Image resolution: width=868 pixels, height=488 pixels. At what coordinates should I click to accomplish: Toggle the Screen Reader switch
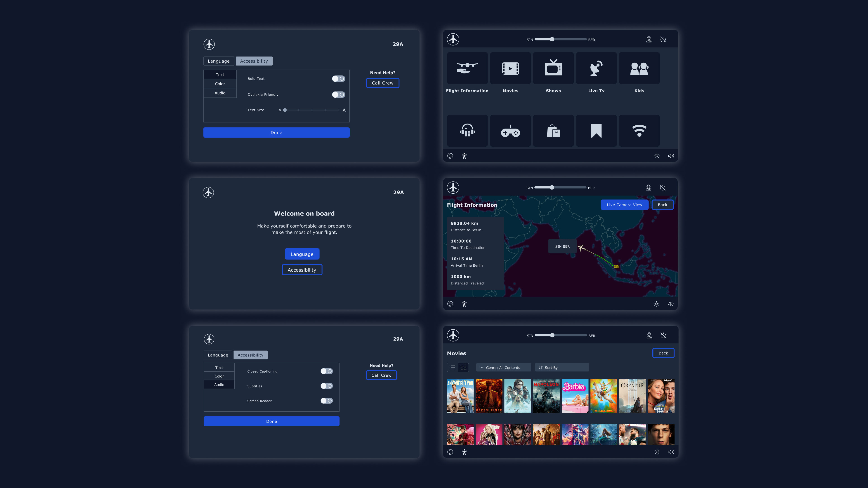coord(326,401)
